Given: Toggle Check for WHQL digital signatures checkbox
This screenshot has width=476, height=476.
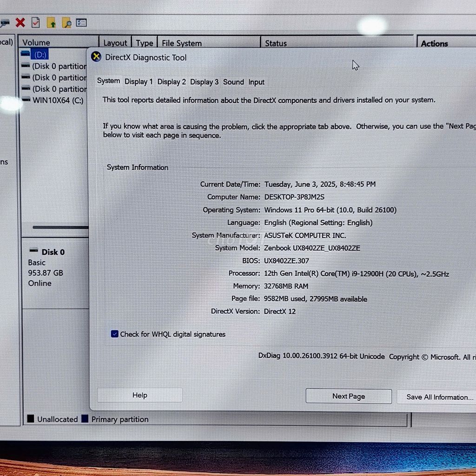Looking at the screenshot, I should (x=114, y=334).
